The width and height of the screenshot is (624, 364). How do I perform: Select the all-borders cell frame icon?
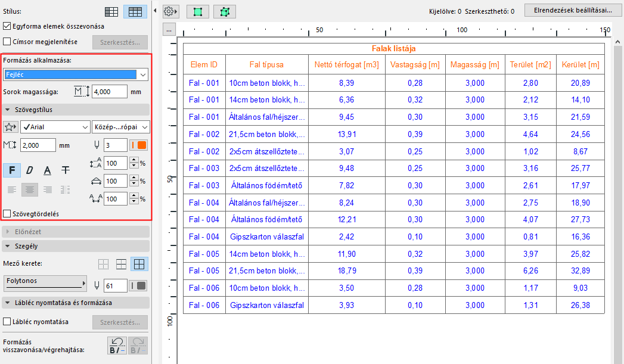coord(139,264)
